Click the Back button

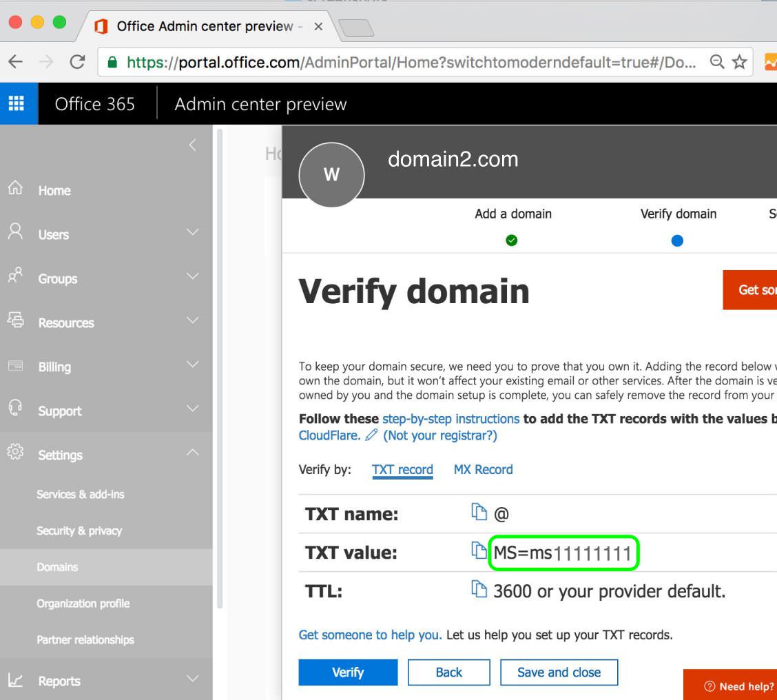click(x=449, y=672)
